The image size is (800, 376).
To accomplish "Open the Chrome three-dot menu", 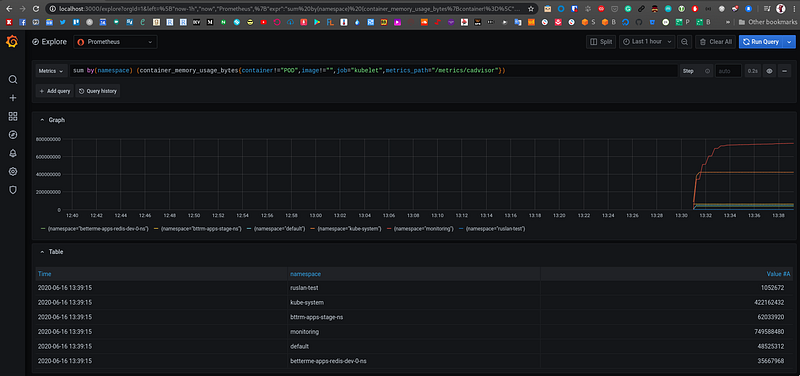I will click(794, 9).
